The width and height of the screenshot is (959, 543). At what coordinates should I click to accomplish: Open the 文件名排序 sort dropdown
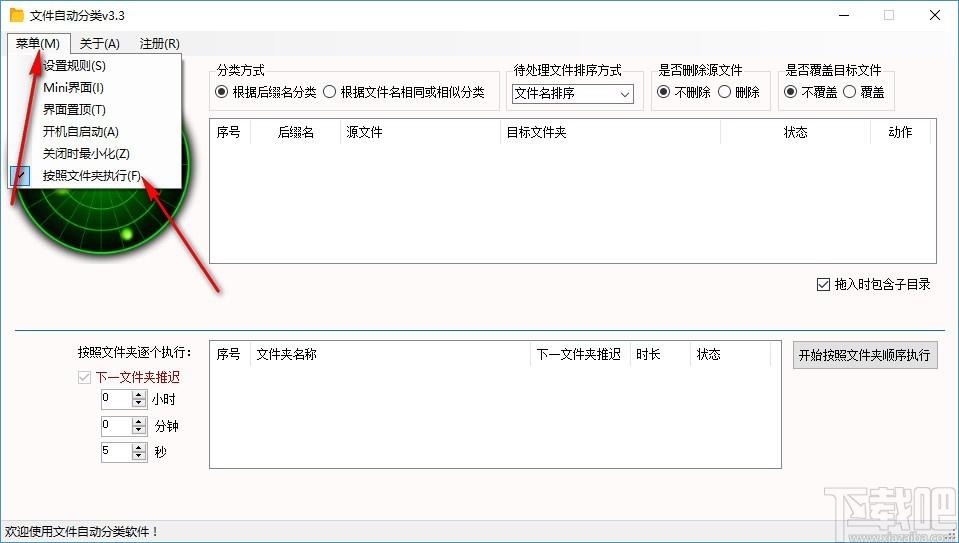tap(572, 94)
